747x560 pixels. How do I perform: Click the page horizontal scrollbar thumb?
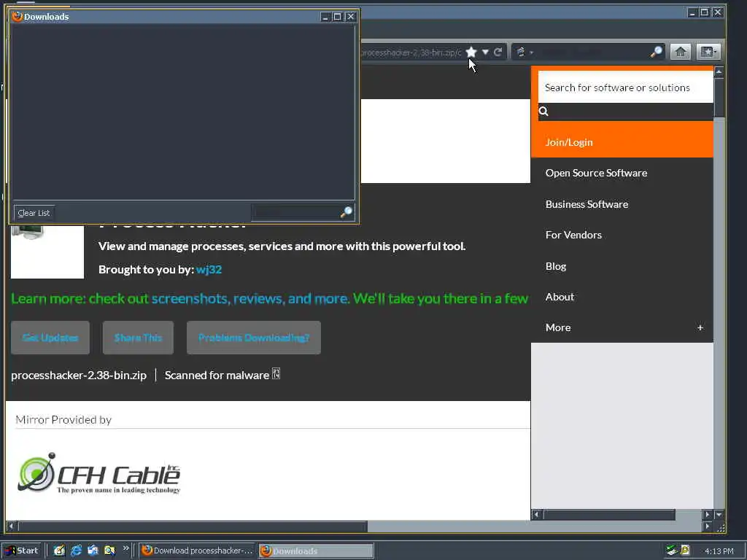(193, 526)
